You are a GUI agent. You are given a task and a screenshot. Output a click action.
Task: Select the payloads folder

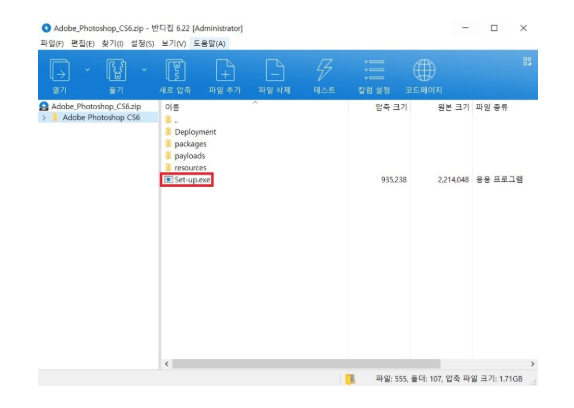click(190, 156)
